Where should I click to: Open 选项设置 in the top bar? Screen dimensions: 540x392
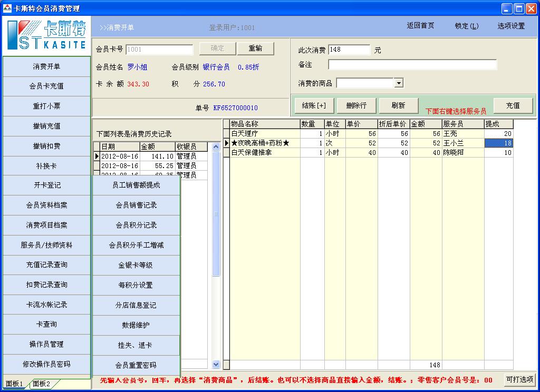click(x=511, y=26)
